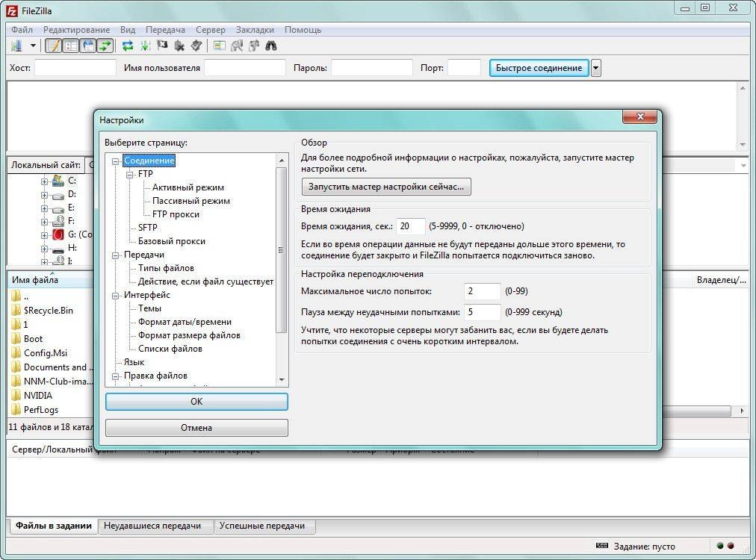Viewport: 756px width, 560px height.
Task: Click the disconnect from server icon
Action: click(179, 46)
